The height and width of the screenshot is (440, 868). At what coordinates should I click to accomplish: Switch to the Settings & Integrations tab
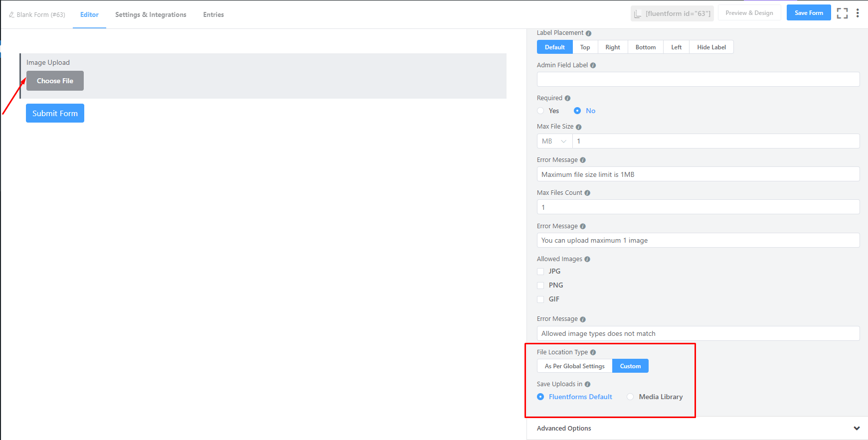click(x=151, y=14)
